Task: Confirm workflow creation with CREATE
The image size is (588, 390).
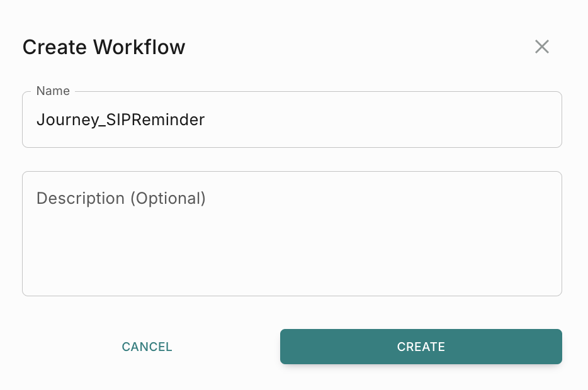Action: [421, 347]
